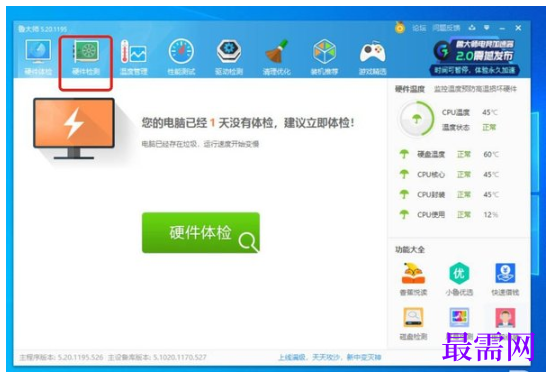Click the 主设备库版本 5.1020.1170.527 status text
Screen dimensions: 554x378
pos(157,357)
